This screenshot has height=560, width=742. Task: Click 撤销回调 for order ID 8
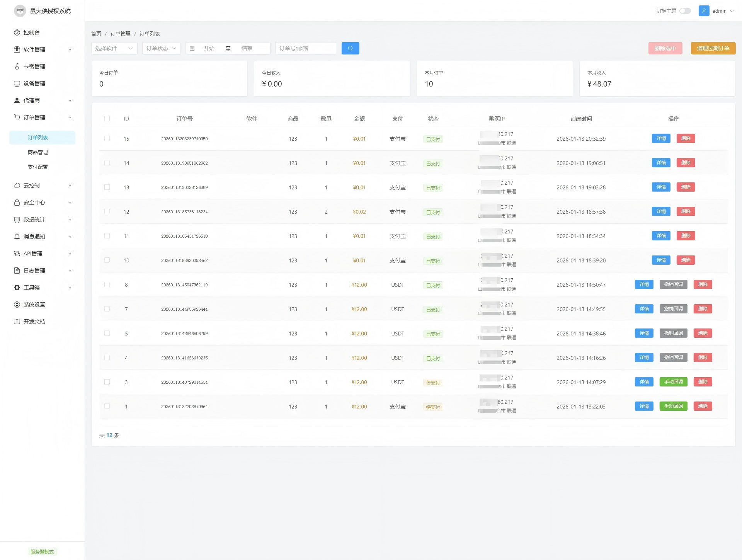(x=673, y=284)
